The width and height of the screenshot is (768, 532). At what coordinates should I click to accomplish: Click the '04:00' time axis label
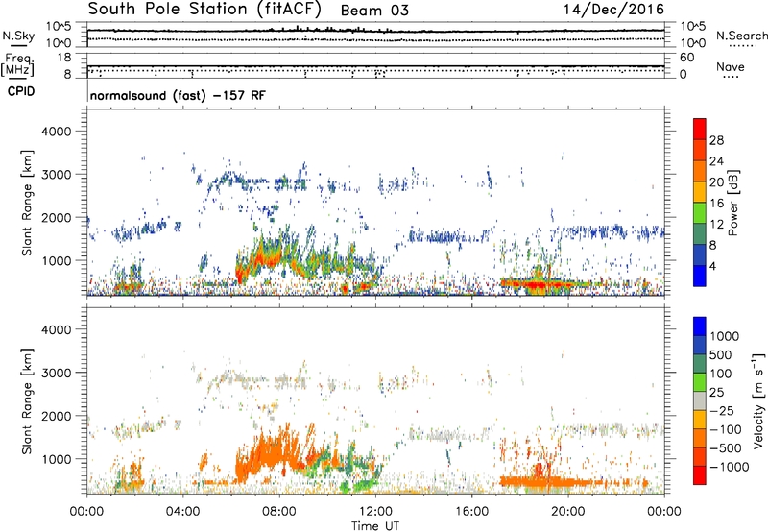182,512
